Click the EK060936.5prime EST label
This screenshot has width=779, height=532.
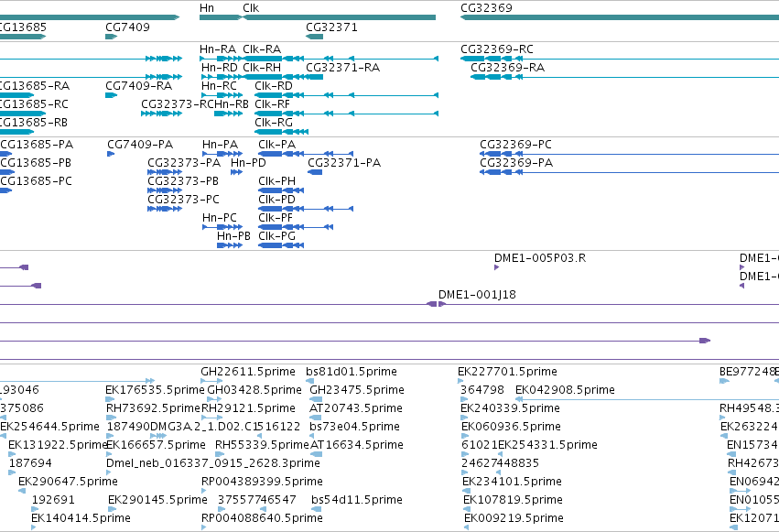511,428
